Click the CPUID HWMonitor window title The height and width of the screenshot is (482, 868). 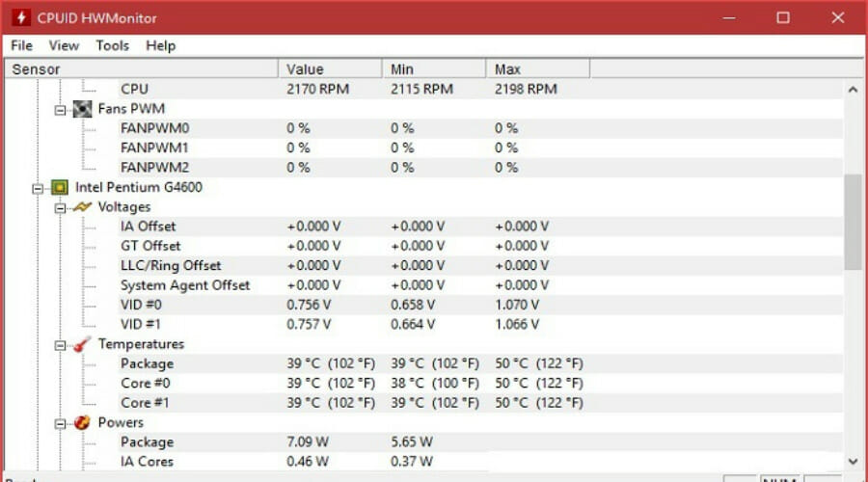(96, 18)
